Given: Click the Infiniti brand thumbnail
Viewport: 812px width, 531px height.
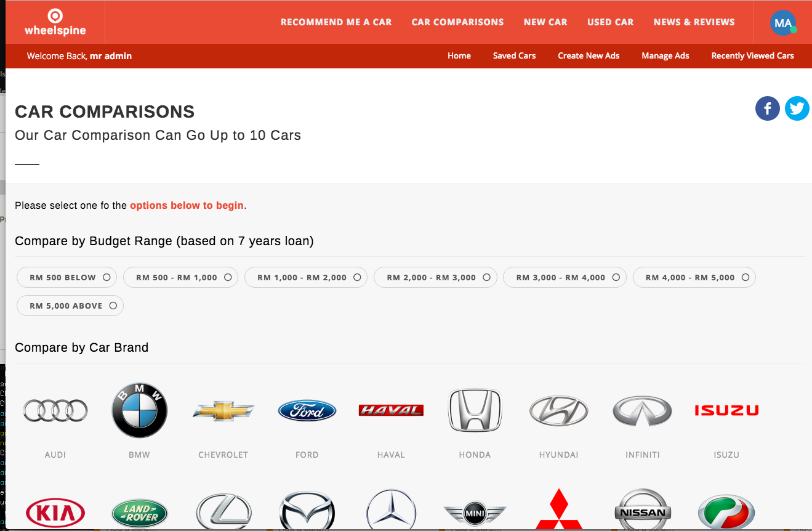Looking at the screenshot, I should coord(642,410).
